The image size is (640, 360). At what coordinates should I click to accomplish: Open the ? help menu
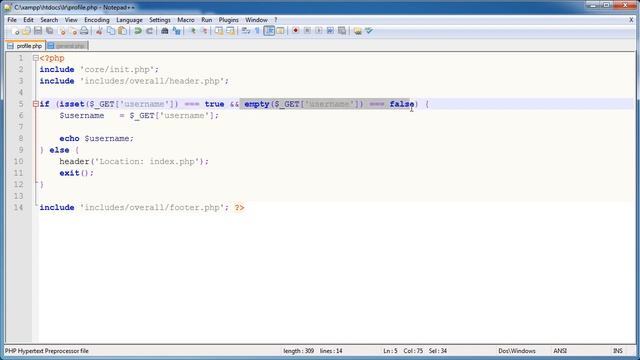point(276,20)
